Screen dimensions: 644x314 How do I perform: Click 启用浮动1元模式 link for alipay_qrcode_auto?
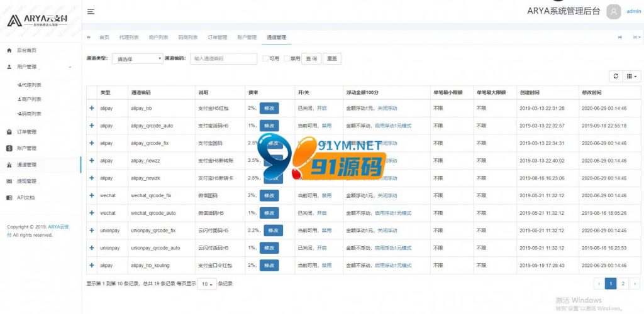click(x=393, y=126)
